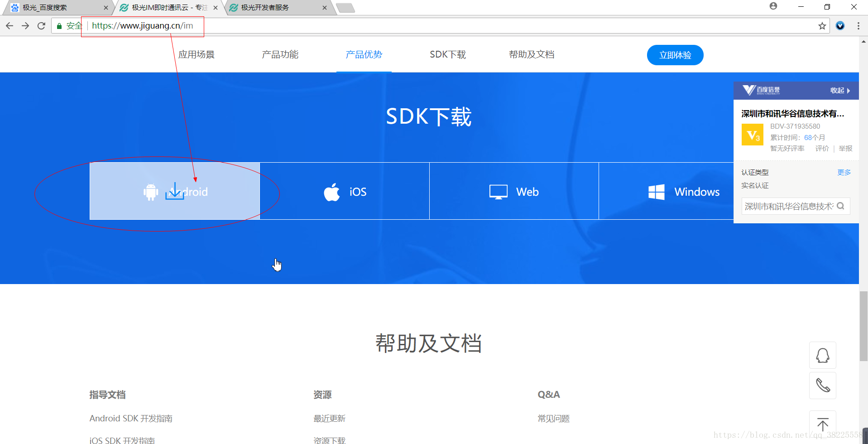This screenshot has height=444, width=868.
Task: Click the green secure lock icon
Action: pos(59,26)
